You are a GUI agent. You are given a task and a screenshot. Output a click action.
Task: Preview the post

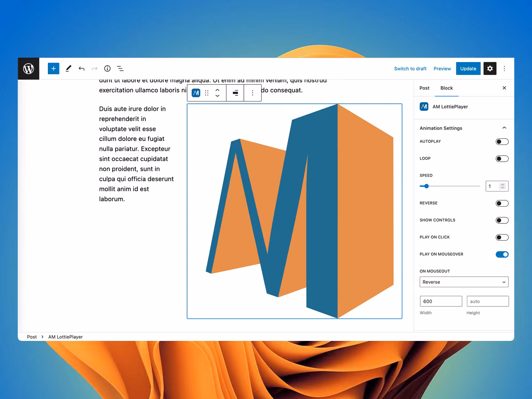pos(442,69)
